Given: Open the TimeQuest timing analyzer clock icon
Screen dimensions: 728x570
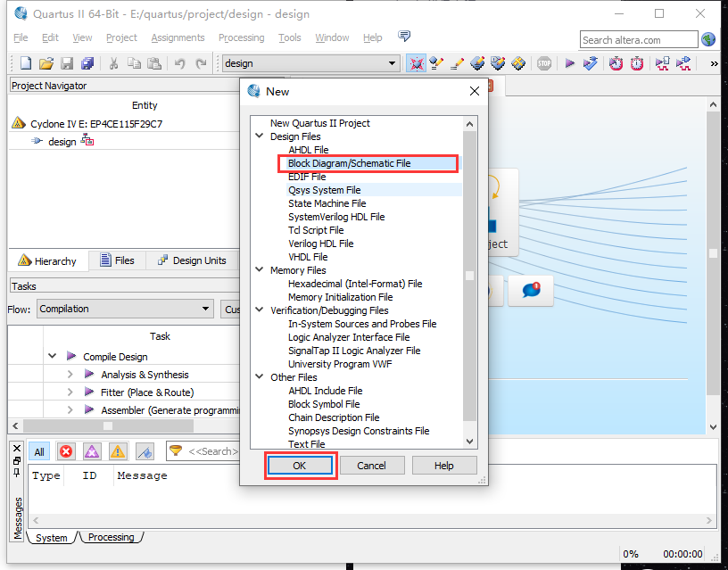Looking at the screenshot, I should 616,63.
